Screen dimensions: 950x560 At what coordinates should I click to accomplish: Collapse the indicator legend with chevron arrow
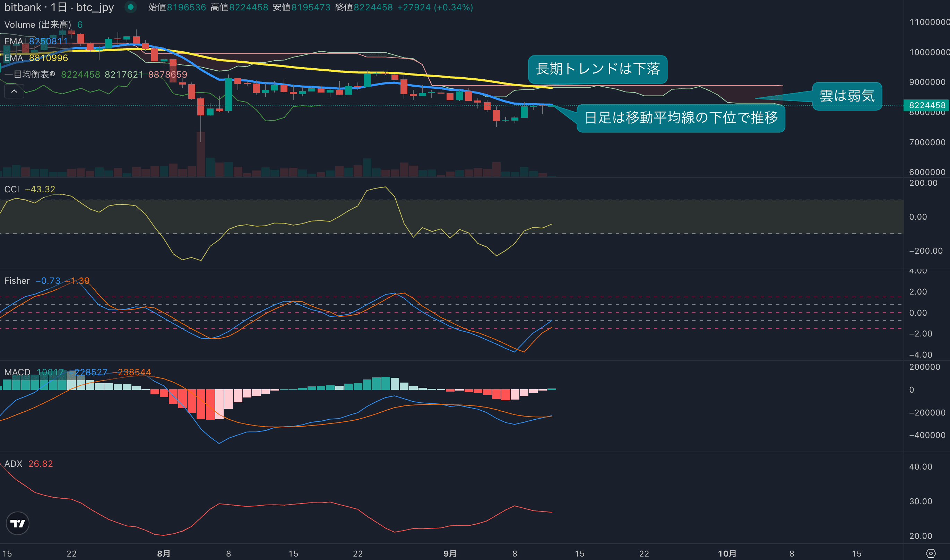[14, 91]
